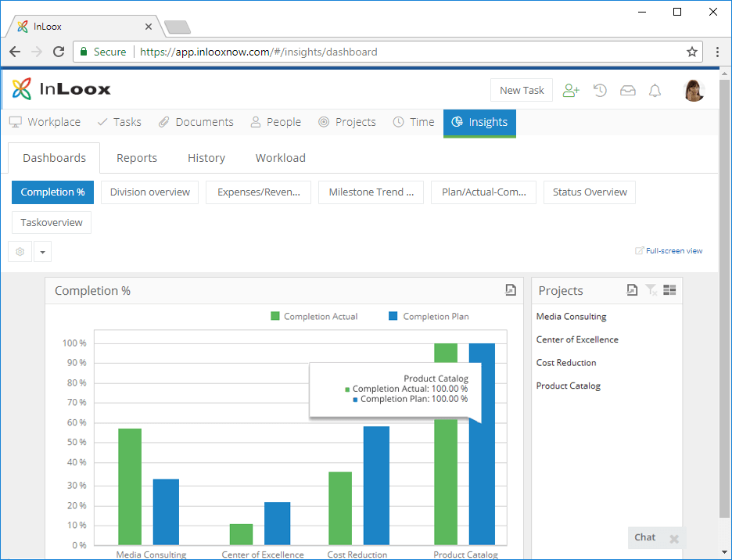The height and width of the screenshot is (560, 732).
Task: Click the Secure lock icon
Action: pos(84,52)
